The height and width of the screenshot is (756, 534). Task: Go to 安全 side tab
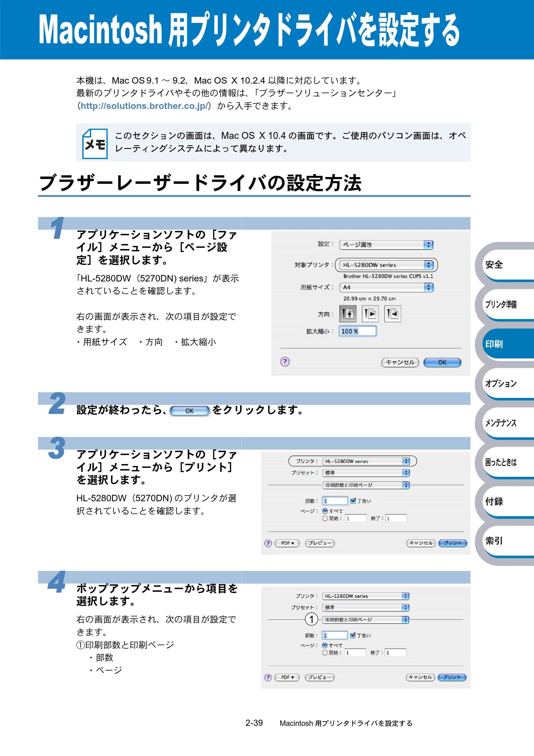pyautogui.click(x=508, y=264)
